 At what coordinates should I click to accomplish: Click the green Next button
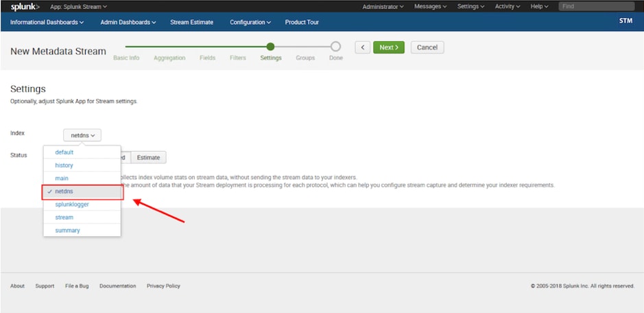click(x=389, y=47)
